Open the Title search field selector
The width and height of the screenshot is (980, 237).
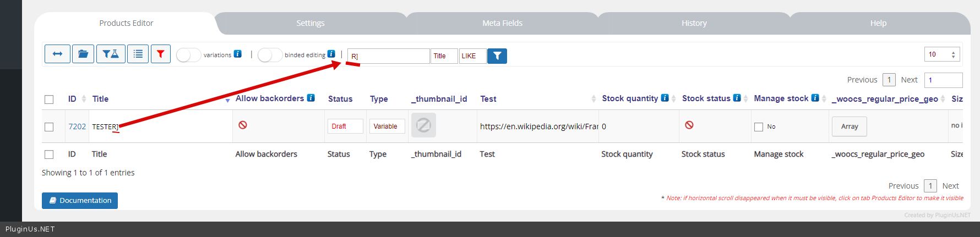click(x=444, y=56)
